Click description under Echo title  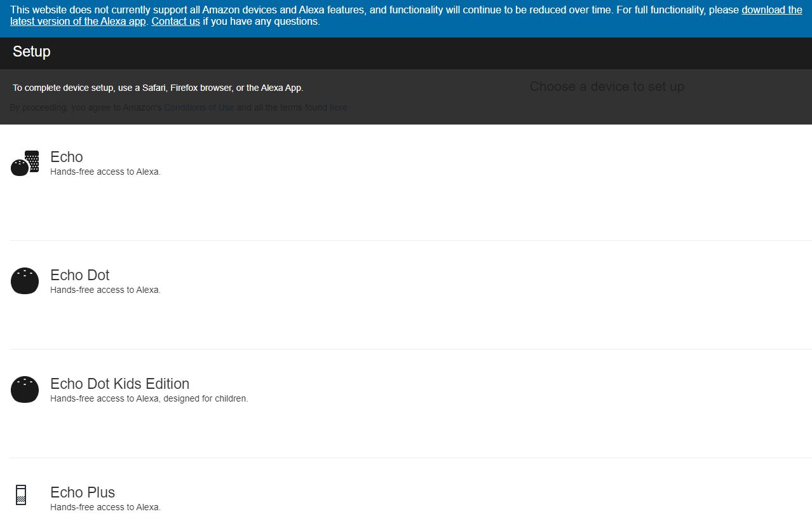tap(105, 172)
